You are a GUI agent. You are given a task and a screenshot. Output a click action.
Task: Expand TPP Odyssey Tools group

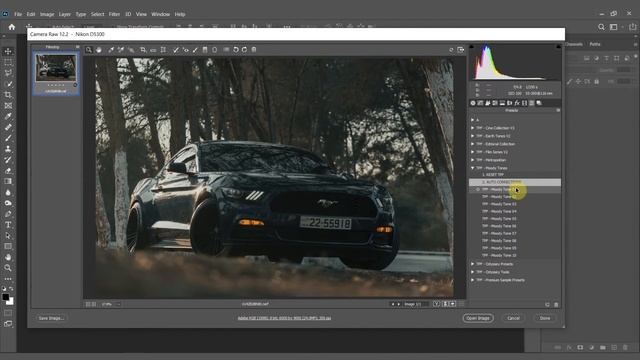[473, 272]
